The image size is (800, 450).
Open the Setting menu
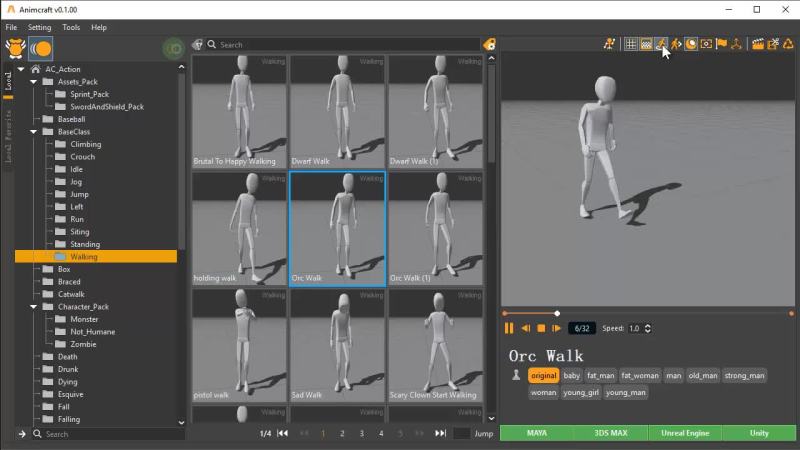[39, 28]
